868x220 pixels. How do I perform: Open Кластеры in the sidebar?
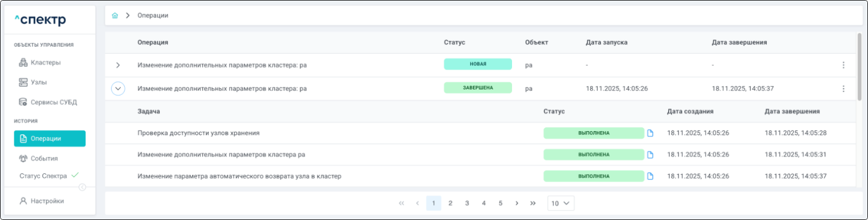pos(45,63)
